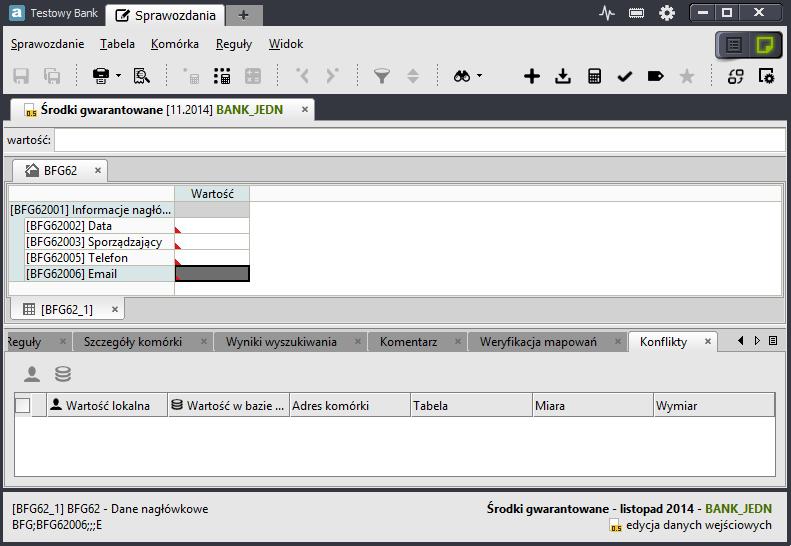791x546 pixels.
Task: Open the settings gear in title bar
Action: (x=667, y=13)
